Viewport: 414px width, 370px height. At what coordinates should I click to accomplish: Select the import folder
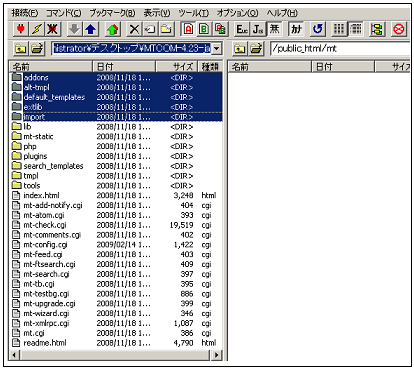coord(116,117)
